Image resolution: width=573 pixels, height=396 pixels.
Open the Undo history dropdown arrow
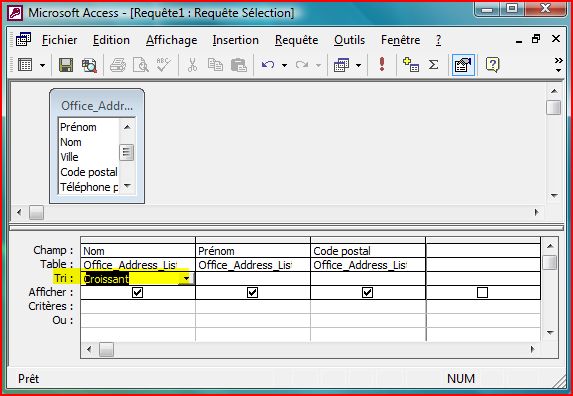pyautogui.click(x=284, y=65)
